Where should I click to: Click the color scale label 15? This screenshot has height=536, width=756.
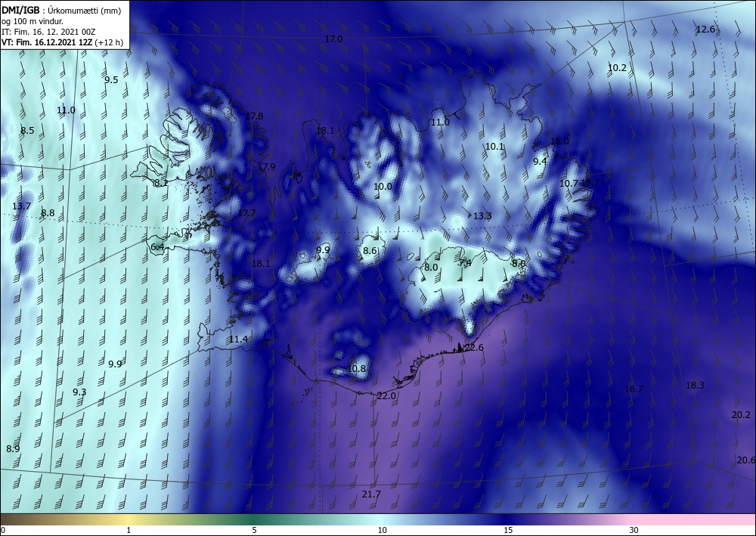(x=508, y=531)
